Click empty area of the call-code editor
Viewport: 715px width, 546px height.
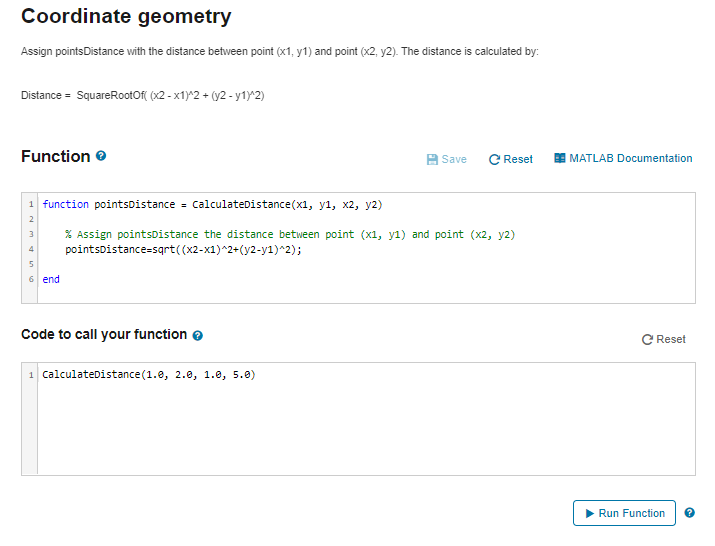pos(365,429)
